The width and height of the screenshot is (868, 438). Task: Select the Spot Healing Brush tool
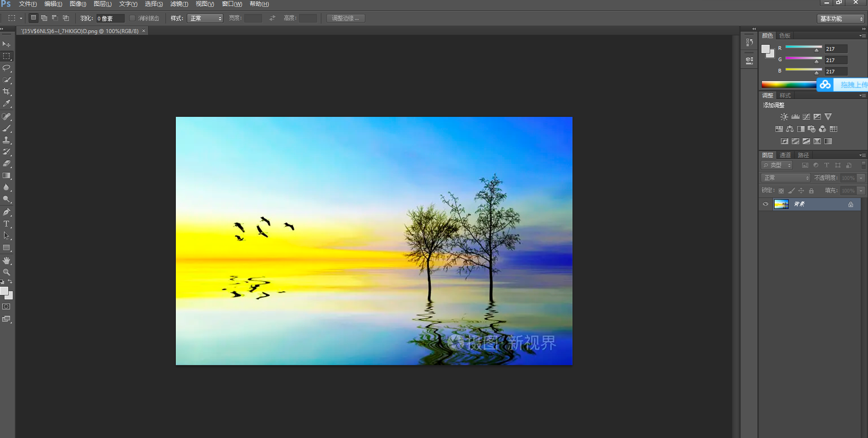(x=6, y=116)
